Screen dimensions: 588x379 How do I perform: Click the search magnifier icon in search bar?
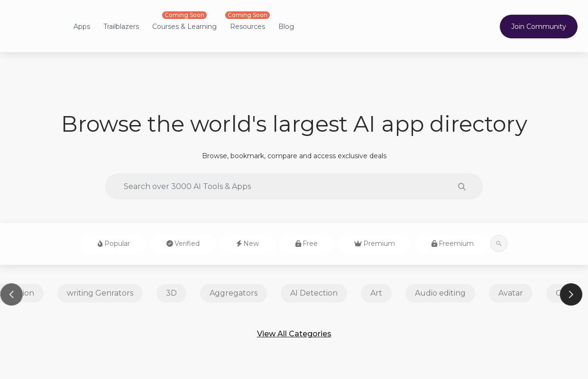pos(461,186)
